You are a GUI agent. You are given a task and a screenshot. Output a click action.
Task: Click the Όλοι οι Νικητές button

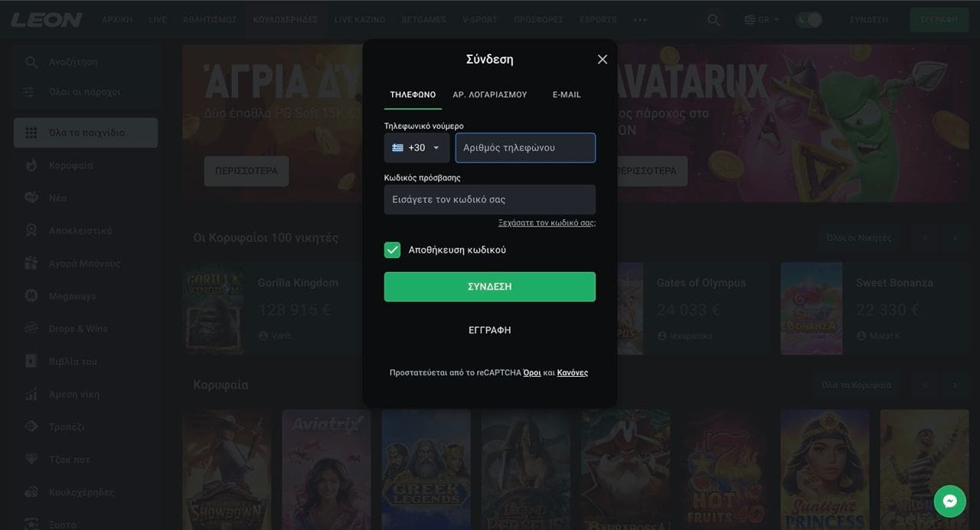click(859, 237)
